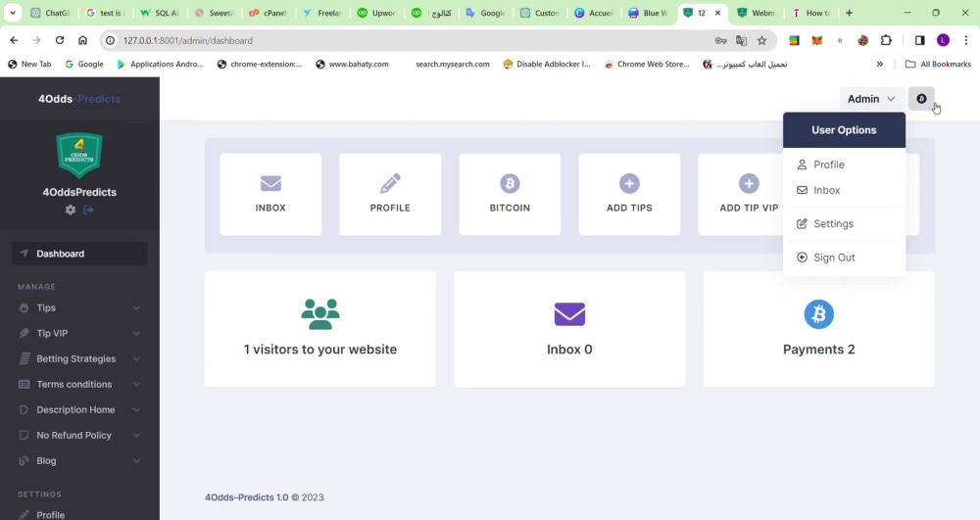Click the 4OddsPredicts shield logo

[79, 155]
